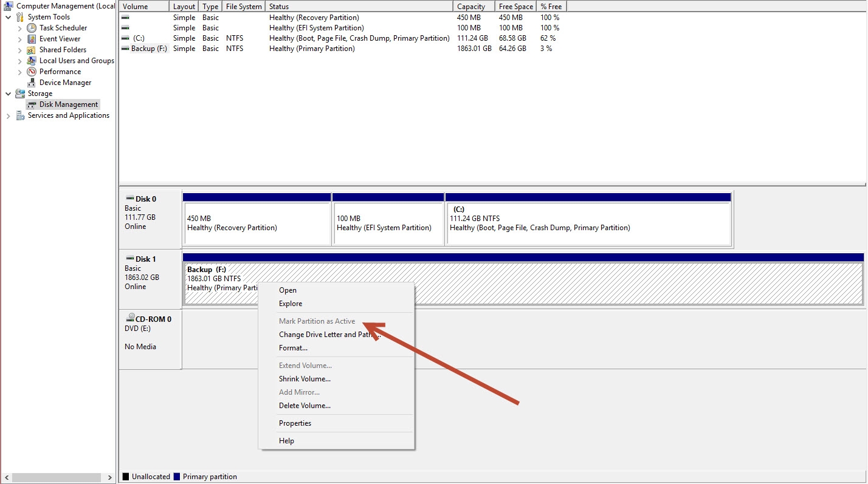Click the Event Viewer icon
868x484 pixels.
[32, 39]
